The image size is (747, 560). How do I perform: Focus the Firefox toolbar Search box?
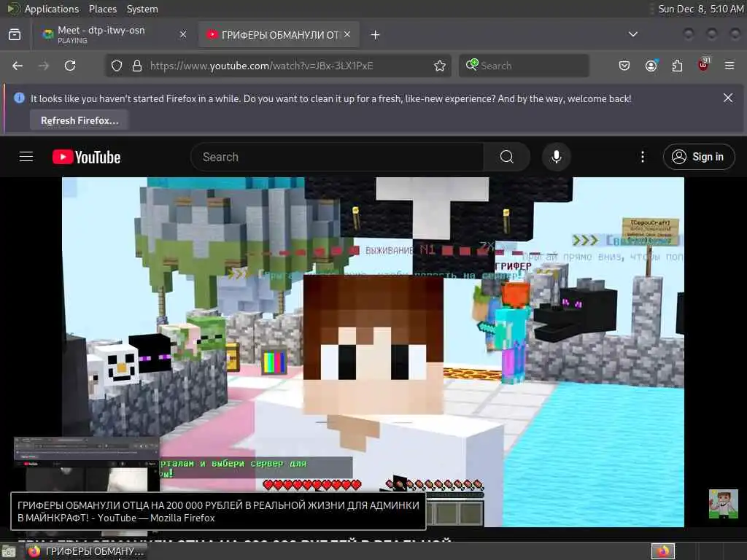tap(524, 66)
